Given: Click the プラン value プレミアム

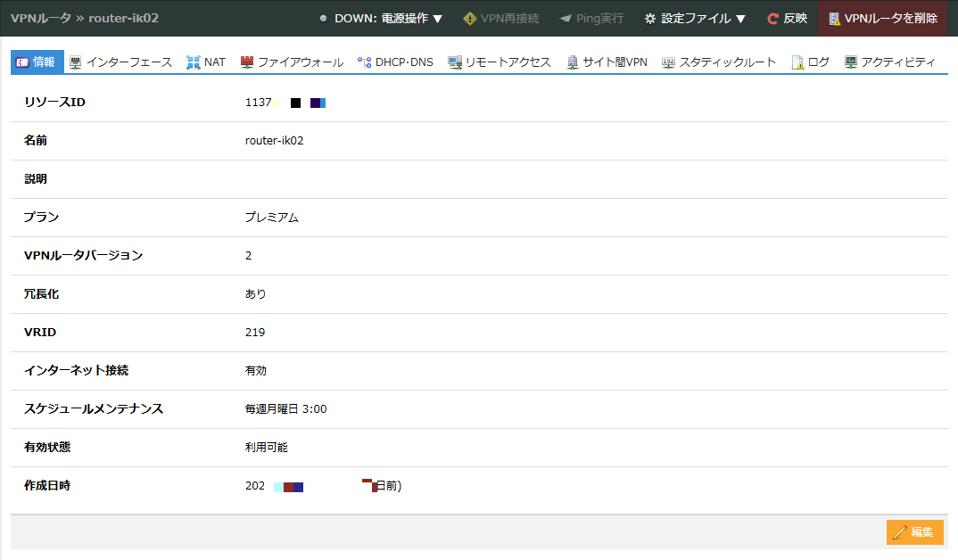Looking at the screenshot, I should click(272, 218).
